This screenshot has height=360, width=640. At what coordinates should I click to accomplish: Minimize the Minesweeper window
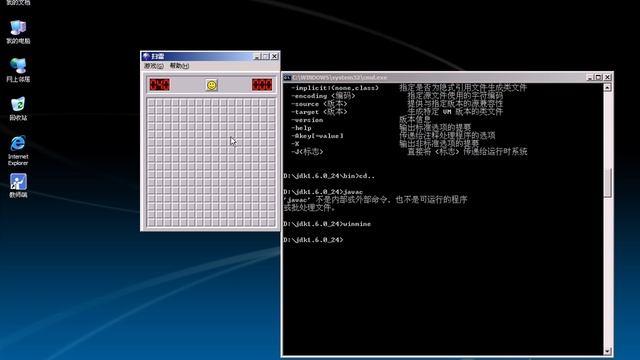tap(257, 56)
